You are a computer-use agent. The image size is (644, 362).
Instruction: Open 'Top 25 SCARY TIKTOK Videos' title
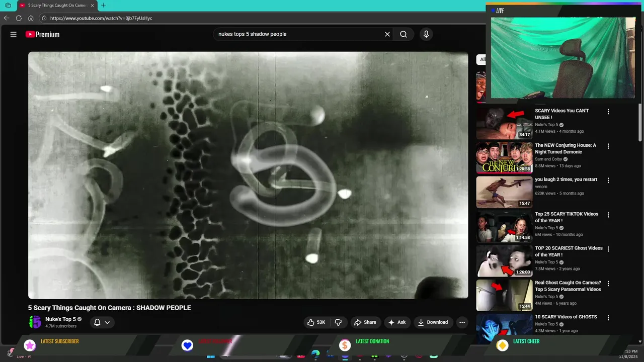(567, 217)
